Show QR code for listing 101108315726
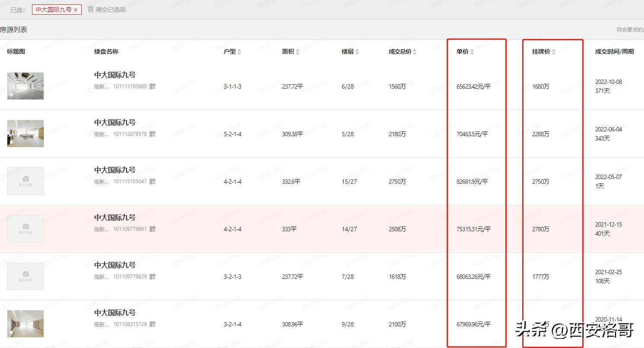The image size is (644, 348). point(152,324)
